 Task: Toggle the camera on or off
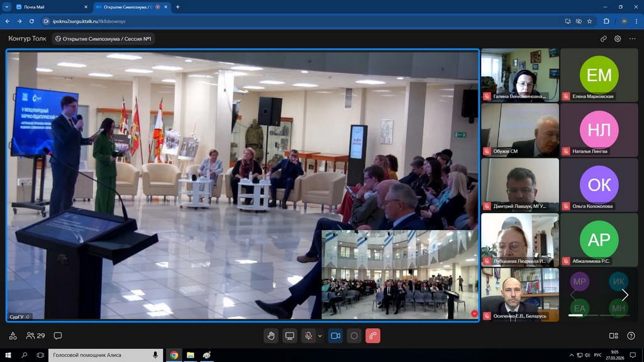click(x=335, y=336)
